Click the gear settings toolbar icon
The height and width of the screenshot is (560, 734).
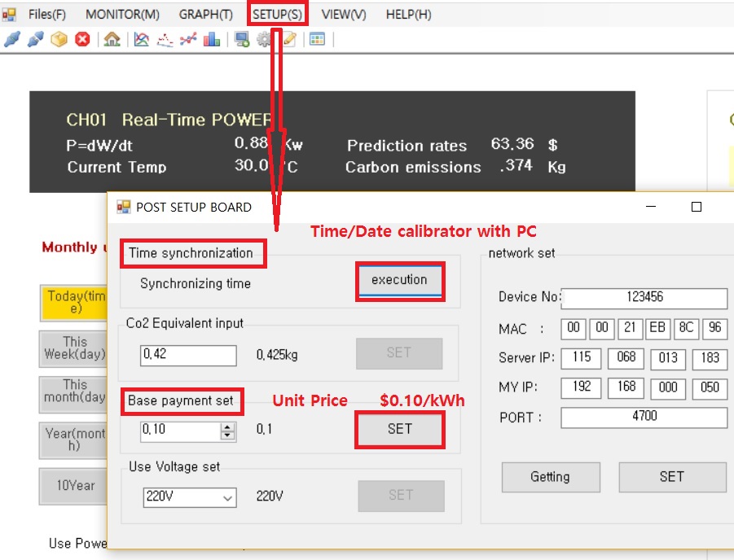(264, 39)
